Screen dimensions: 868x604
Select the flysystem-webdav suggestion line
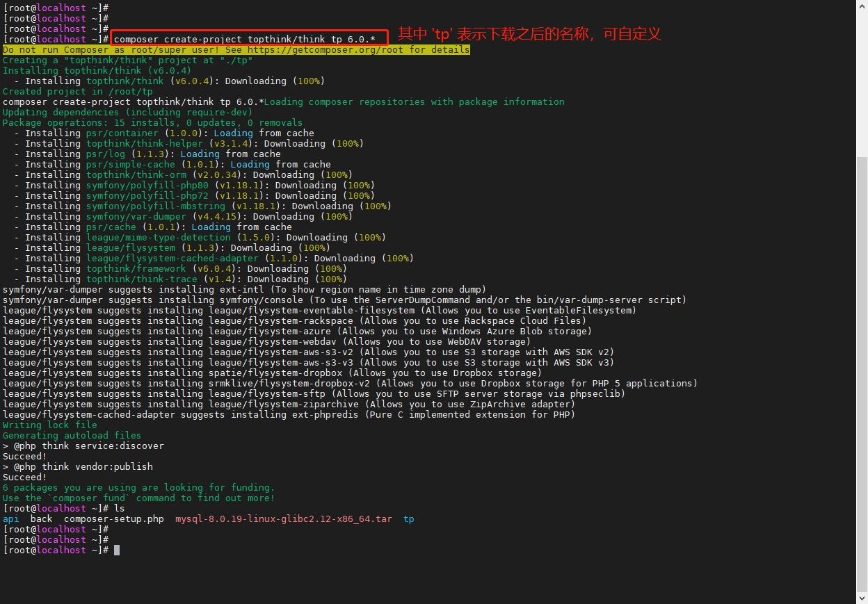267,342
